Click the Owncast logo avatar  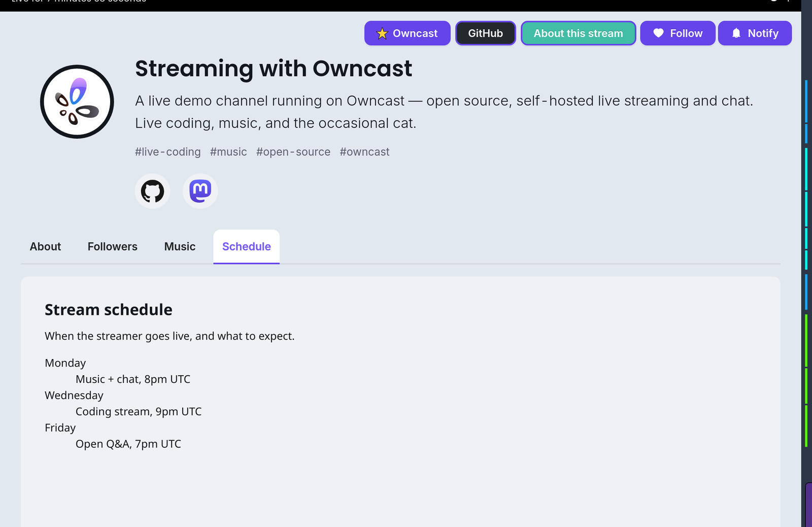pyautogui.click(x=77, y=102)
